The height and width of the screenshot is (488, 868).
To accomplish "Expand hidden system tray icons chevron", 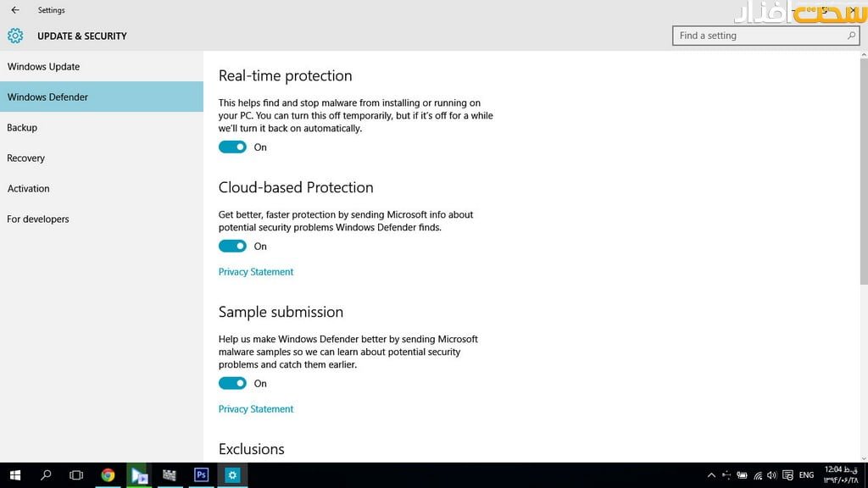I will tap(711, 475).
